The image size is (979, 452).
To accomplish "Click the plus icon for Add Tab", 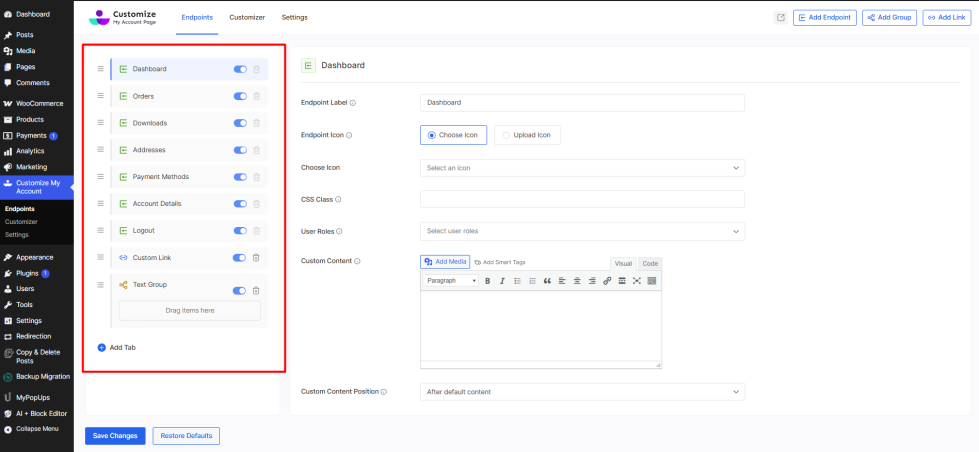I will point(102,347).
